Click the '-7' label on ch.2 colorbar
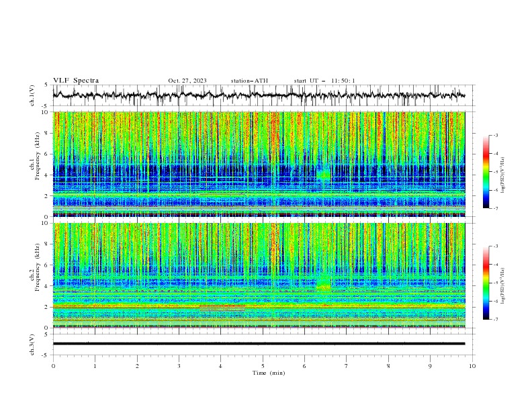 click(x=495, y=319)
